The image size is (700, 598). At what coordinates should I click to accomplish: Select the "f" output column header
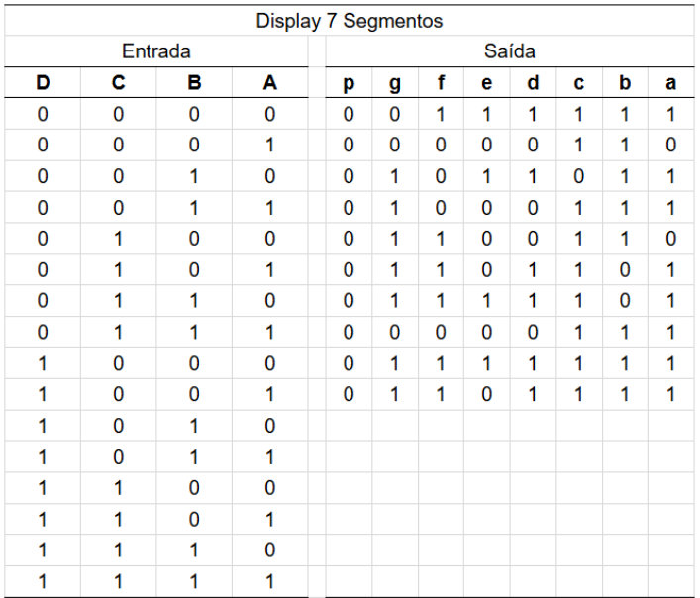(x=441, y=84)
